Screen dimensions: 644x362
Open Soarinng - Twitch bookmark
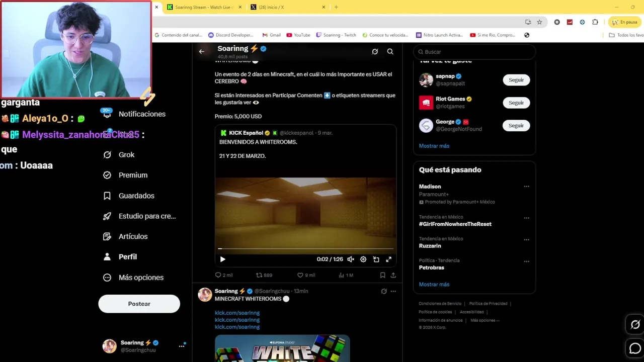[x=336, y=35]
